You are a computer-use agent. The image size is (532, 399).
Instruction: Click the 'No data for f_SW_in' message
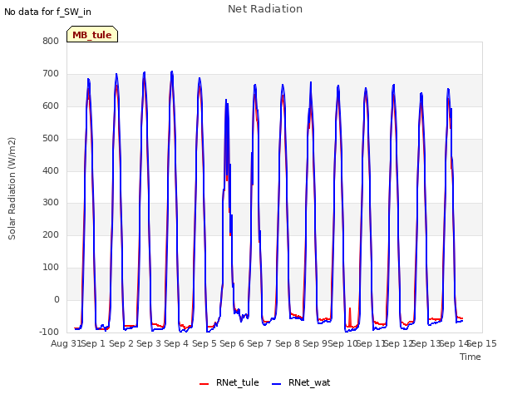[47, 12]
